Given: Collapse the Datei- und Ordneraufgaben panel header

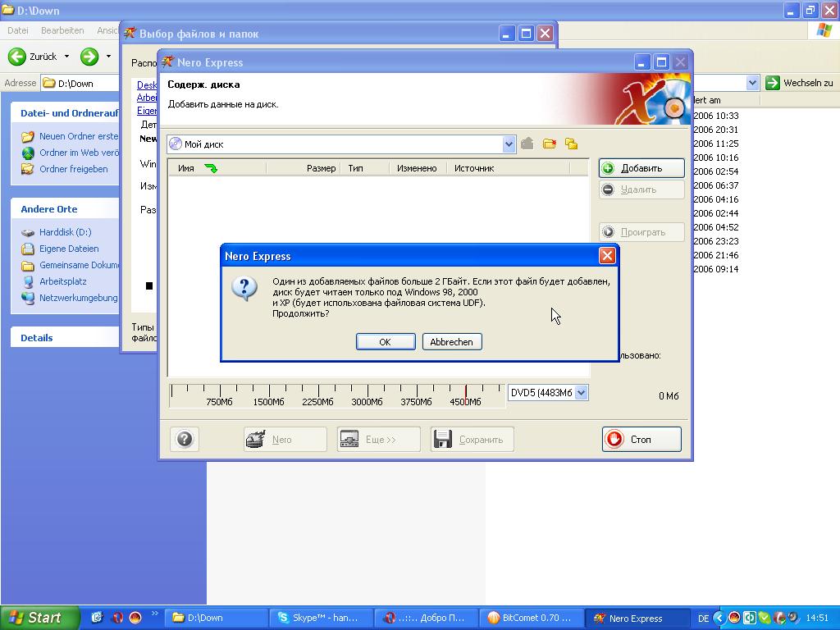Looking at the screenshot, I should [x=65, y=113].
